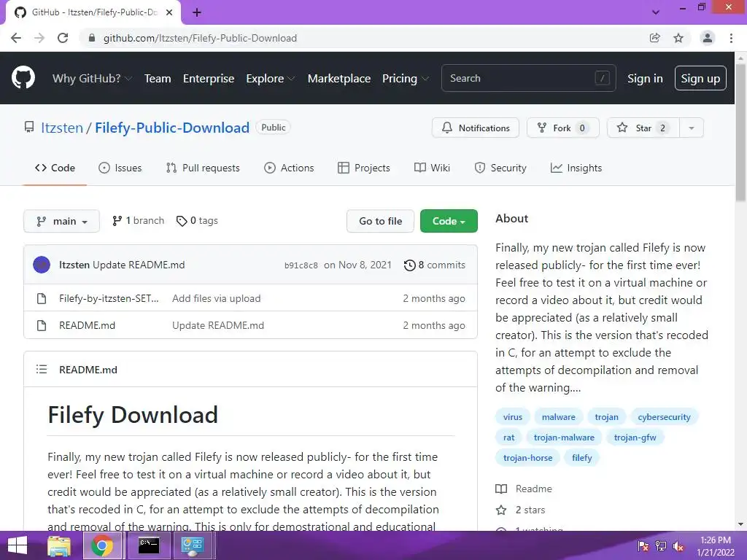747x560 pixels.
Task: Click the README table of contents icon
Action: [42, 369]
